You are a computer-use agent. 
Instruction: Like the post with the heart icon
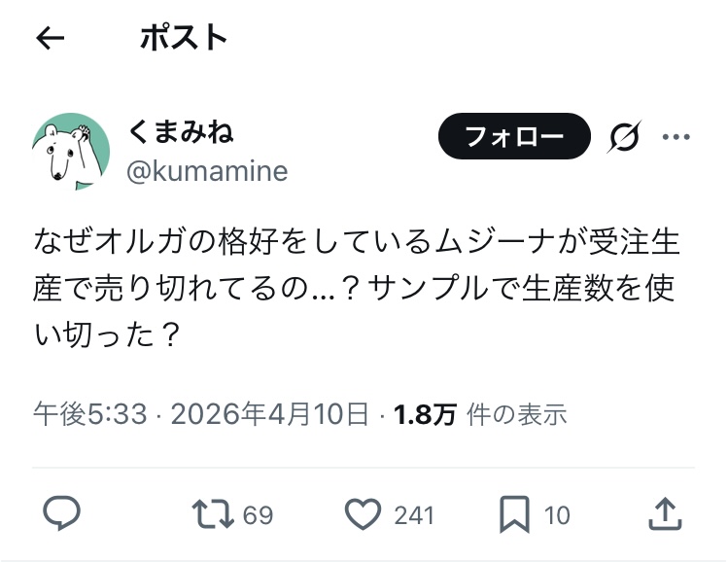click(x=363, y=513)
